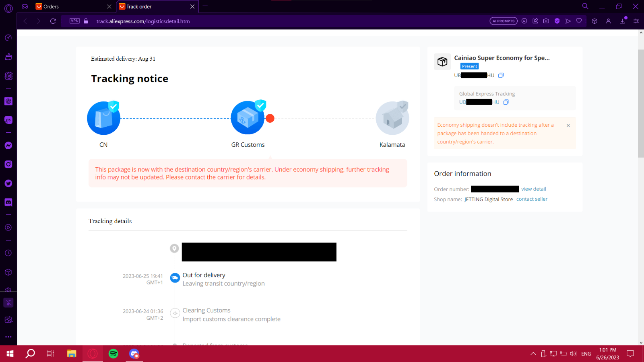
Task: Open the AI PROMPTS button
Action: tap(504, 21)
